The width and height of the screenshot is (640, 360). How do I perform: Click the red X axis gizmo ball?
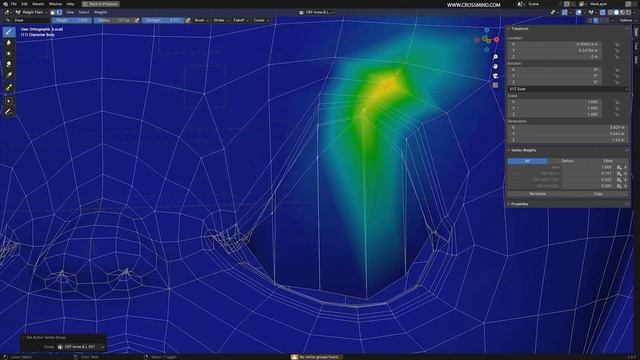click(x=496, y=40)
